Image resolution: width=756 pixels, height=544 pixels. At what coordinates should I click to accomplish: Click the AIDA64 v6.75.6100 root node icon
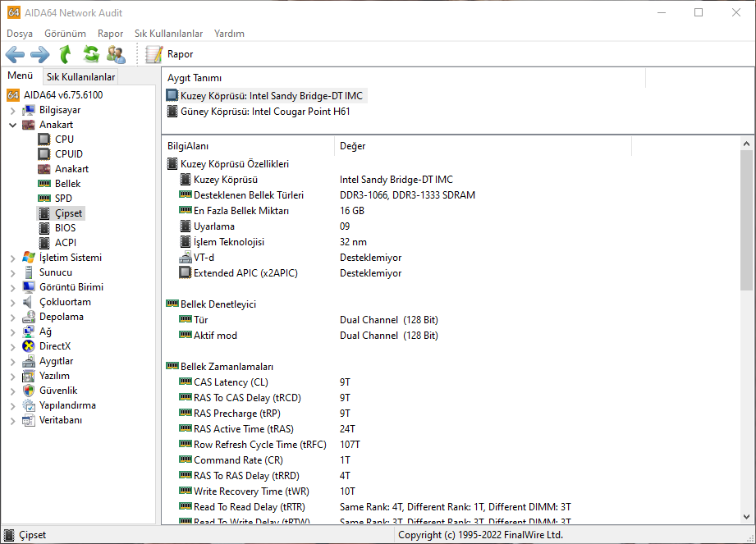pyautogui.click(x=13, y=95)
